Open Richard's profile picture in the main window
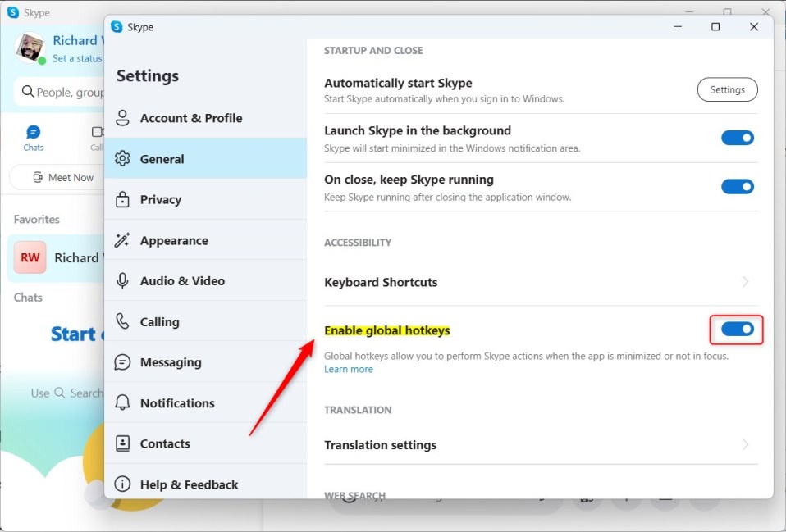 [30, 47]
